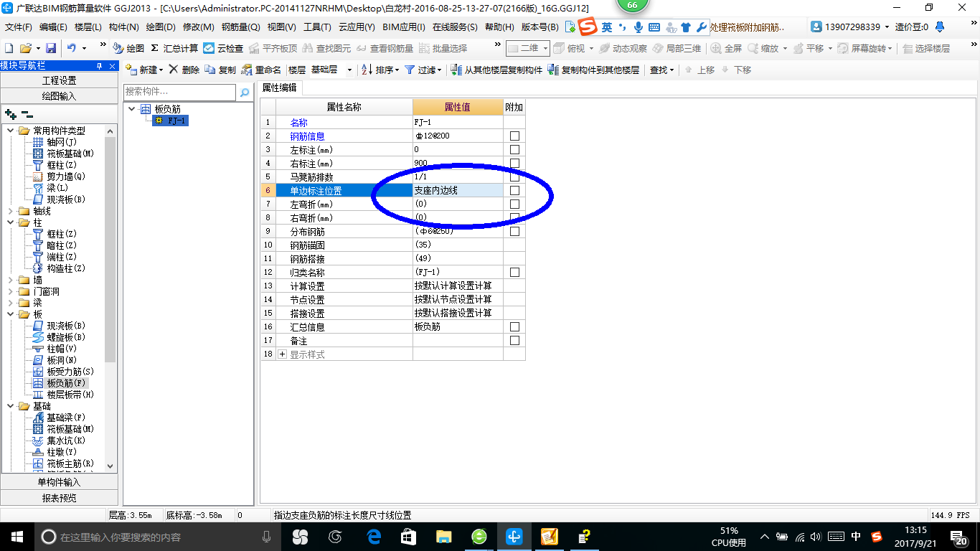Select the 属性编辑 tab
The width and height of the screenshot is (980, 551).
point(280,88)
